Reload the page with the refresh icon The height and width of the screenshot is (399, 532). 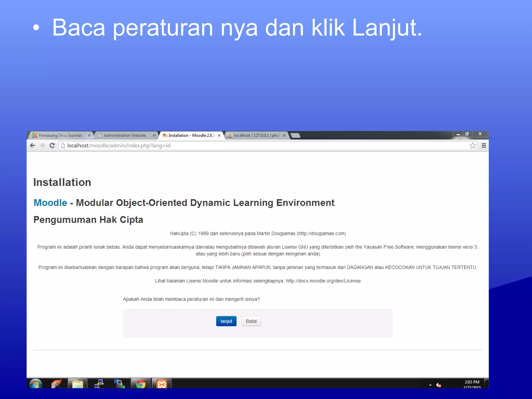52,145
